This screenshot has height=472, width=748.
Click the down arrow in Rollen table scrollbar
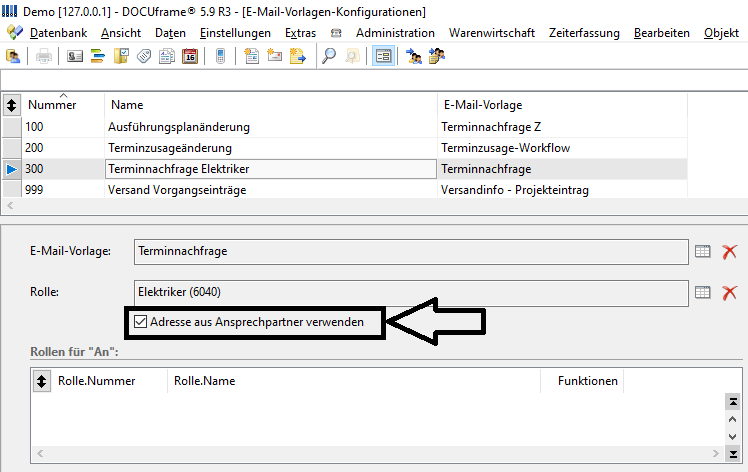[733, 436]
